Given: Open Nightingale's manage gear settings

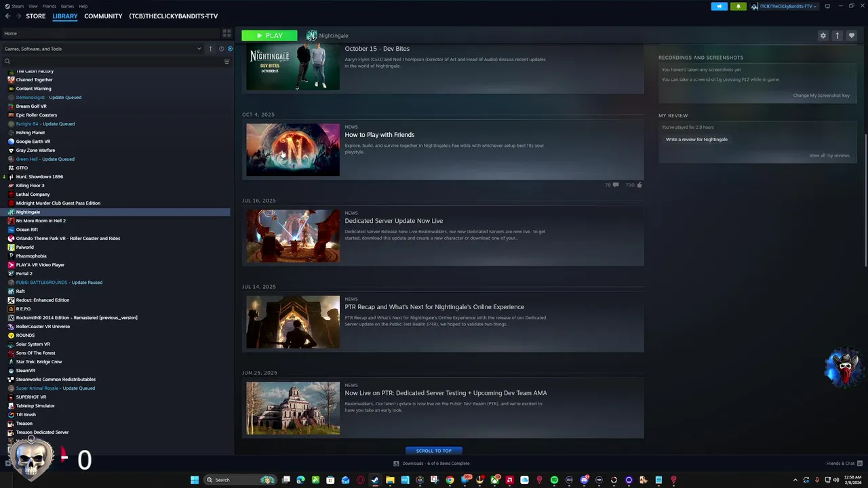Looking at the screenshot, I should pyautogui.click(x=823, y=35).
